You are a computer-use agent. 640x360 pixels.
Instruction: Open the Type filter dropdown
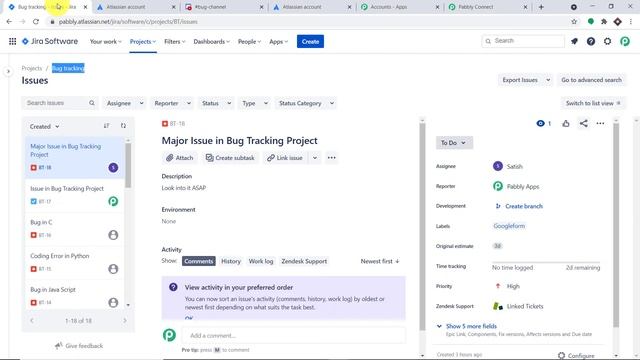[254, 103]
